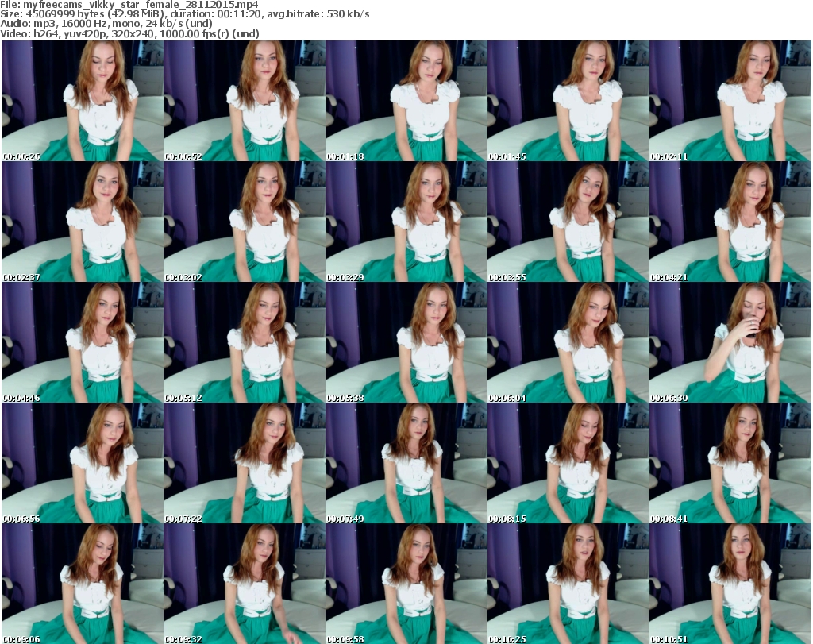
Task: Click the thumbnail stamped 00:03:02
Action: coord(245,222)
